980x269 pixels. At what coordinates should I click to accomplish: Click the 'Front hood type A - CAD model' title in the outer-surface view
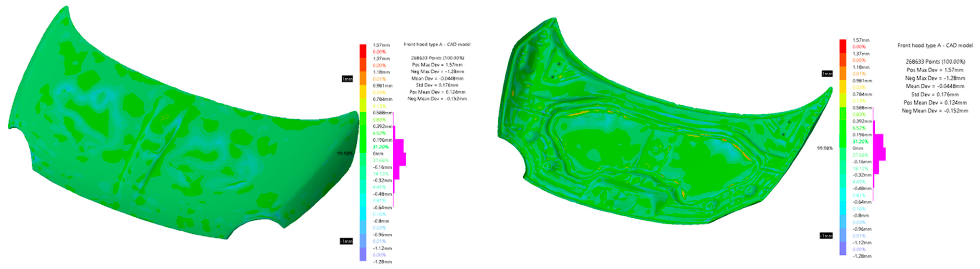(x=437, y=45)
